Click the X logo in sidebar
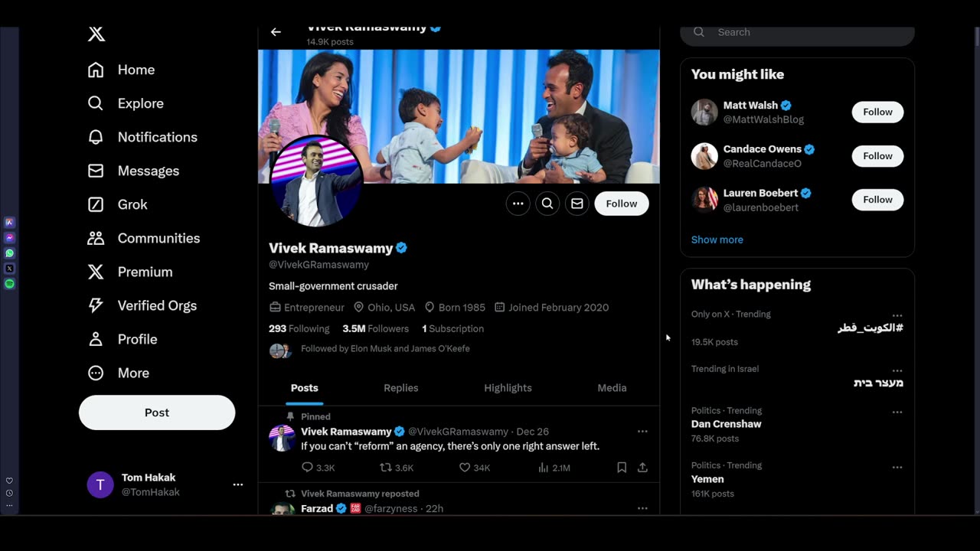980x551 pixels. [96, 34]
